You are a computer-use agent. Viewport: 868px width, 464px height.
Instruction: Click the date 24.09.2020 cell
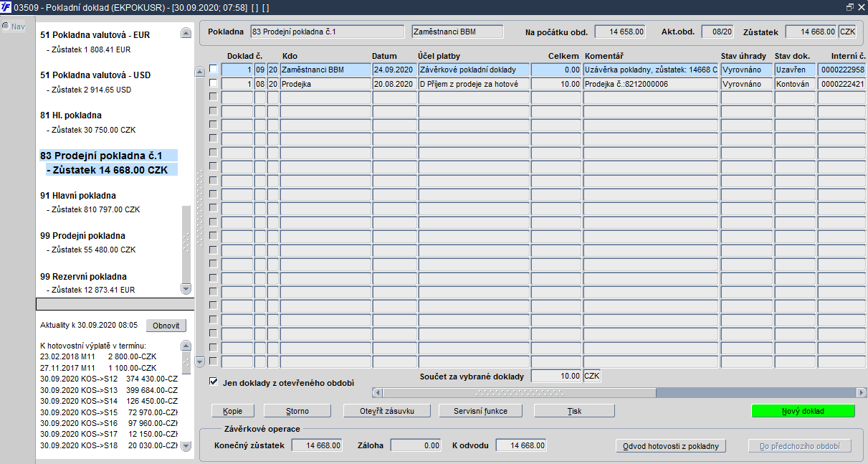(x=394, y=70)
